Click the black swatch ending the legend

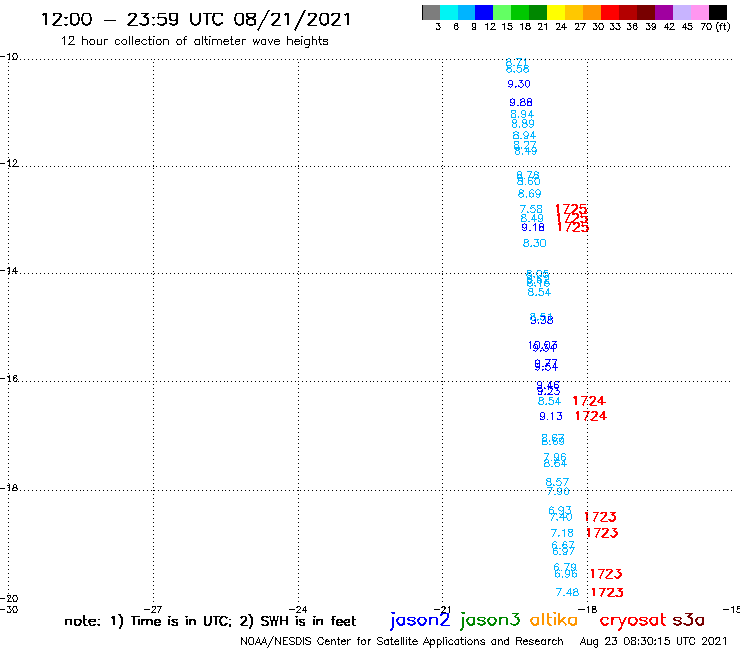[717, 12]
